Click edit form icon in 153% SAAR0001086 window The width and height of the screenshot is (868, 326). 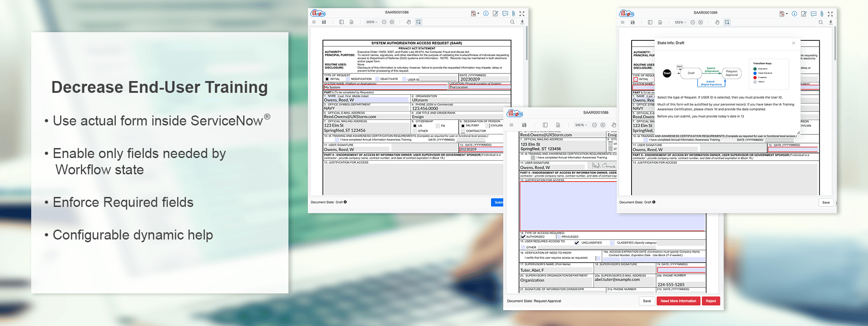point(495,14)
